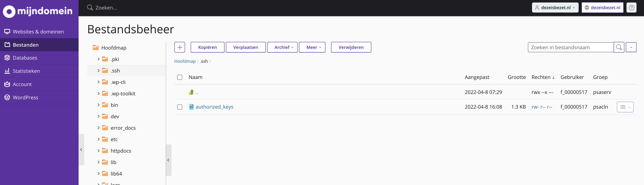Open the dezeisbezet.nl account dropdown

[555, 8]
